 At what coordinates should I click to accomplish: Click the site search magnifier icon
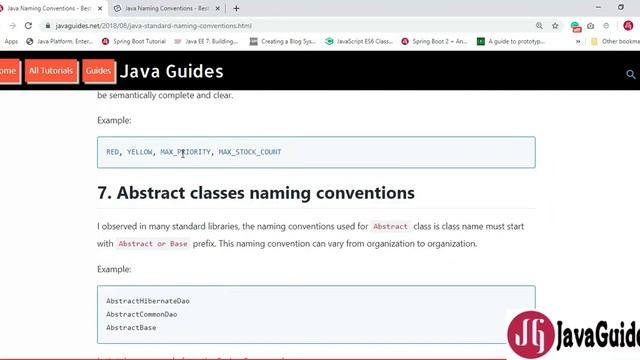pos(631,74)
